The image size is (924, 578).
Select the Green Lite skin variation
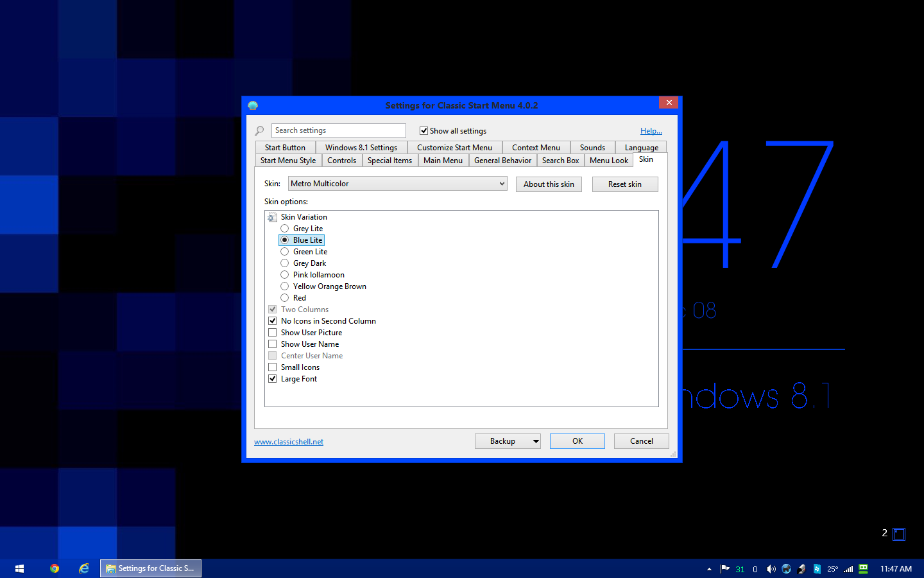pyautogui.click(x=285, y=252)
